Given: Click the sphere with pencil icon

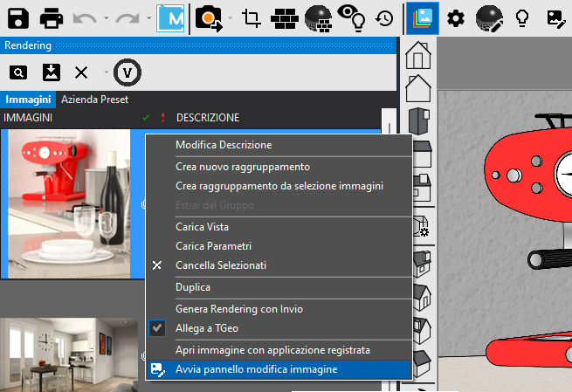Looking at the screenshot, I should coord(490,18).
